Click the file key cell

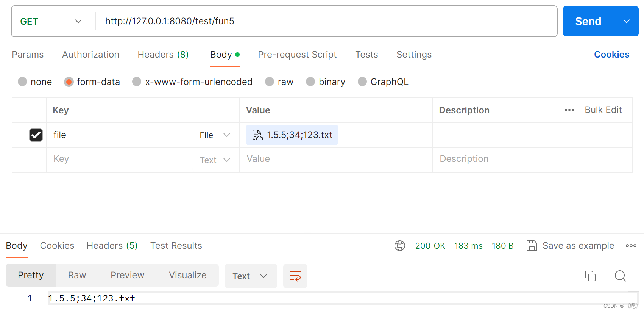click(x=120, y=135)
